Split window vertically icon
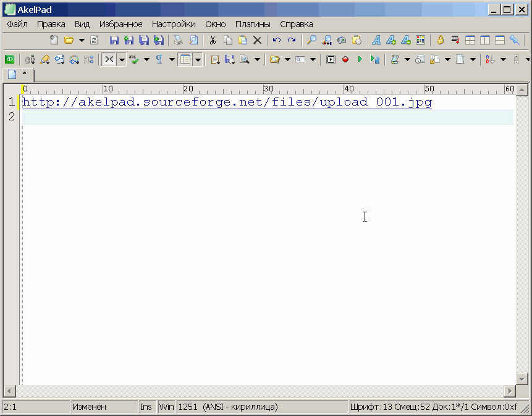This screenshot has height=416, width=532. click(485, 40)
